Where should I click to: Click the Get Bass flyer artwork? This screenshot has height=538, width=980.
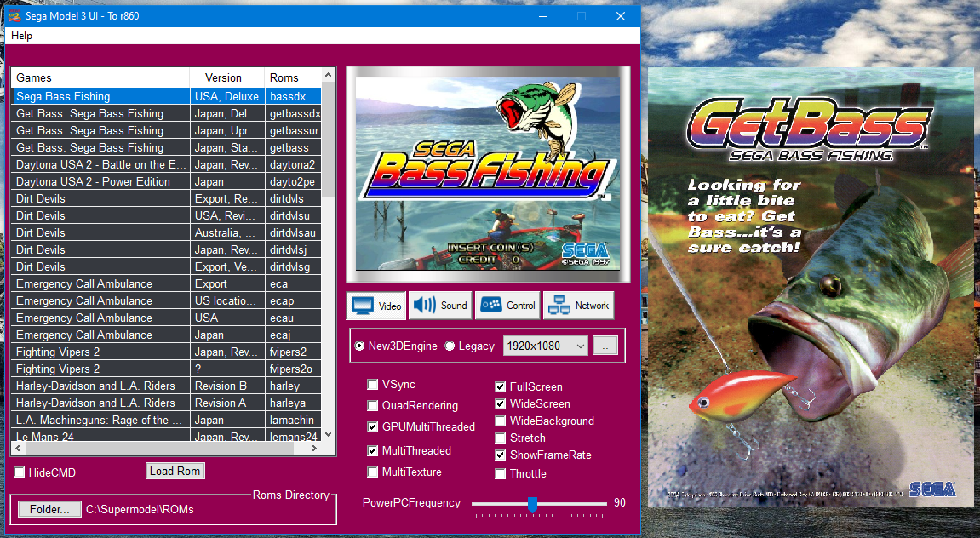(x=810, y=287)
